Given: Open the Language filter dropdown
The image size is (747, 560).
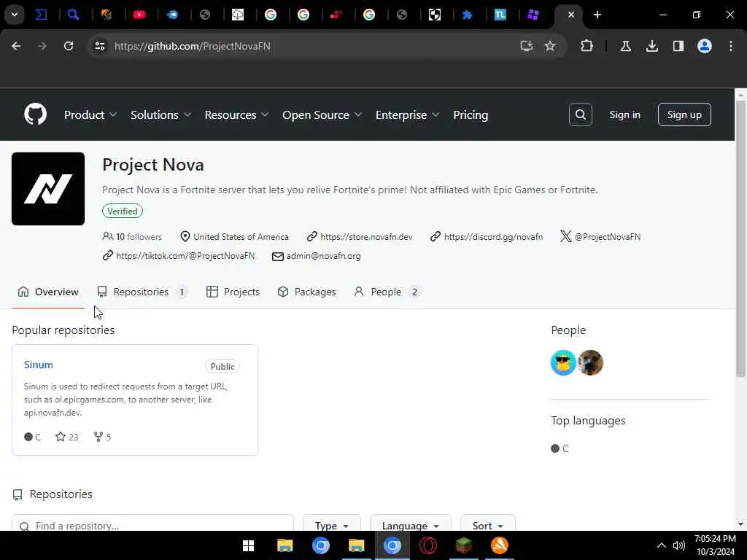Looking at the screenshot, I should pos(410,525).
